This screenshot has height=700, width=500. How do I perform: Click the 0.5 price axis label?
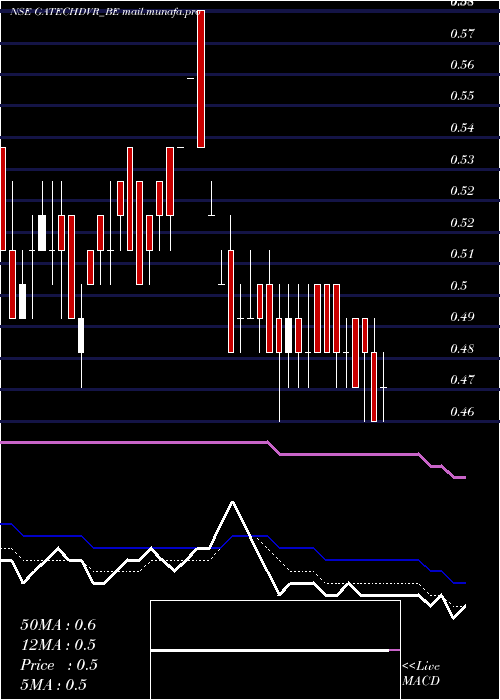click(x=458, y=285)
